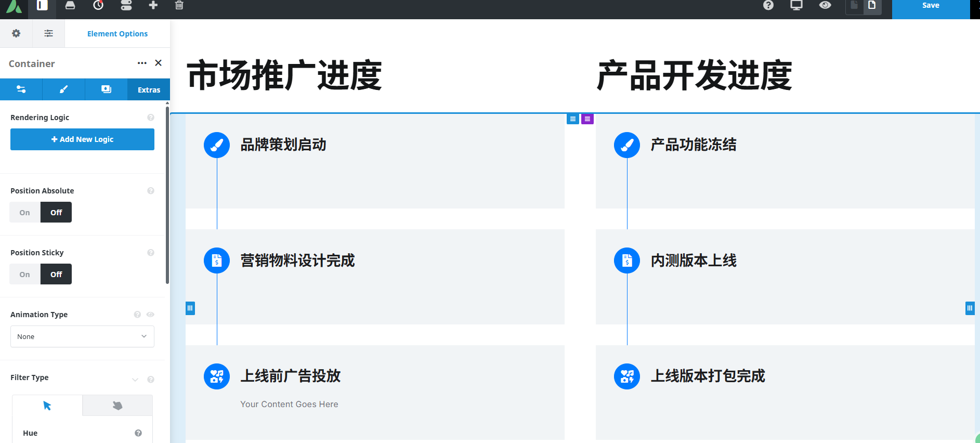Viewport: 980px width, 443px height.
Task: Click the trash icon to clear layout
Action: 179,6
